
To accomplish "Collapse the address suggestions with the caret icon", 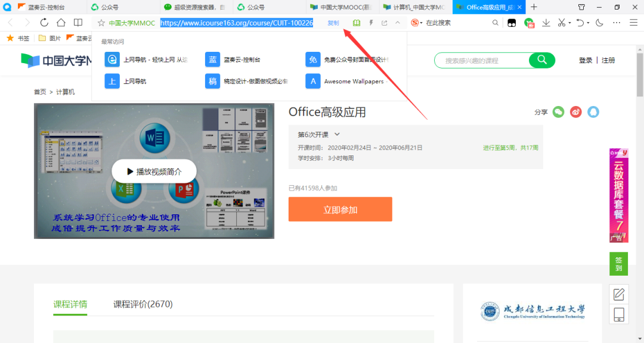I will [x=398, y=23].
